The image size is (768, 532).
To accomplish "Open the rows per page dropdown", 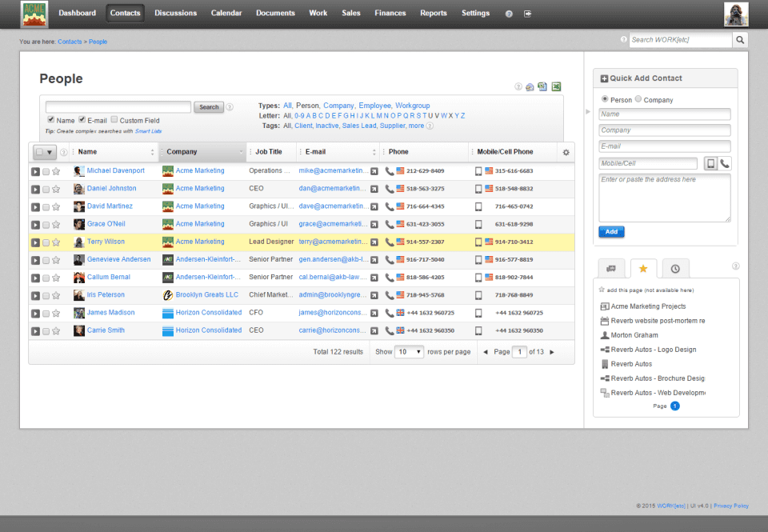I will (410, 352).
